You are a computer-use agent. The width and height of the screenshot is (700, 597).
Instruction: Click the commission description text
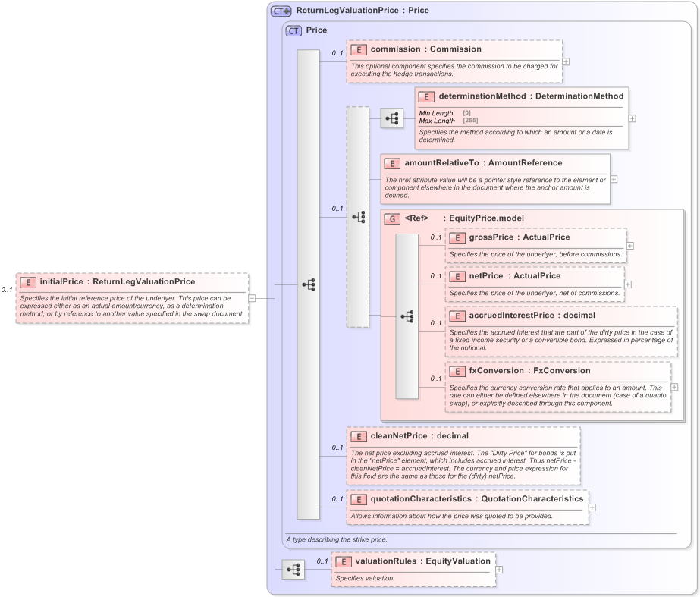454,70
